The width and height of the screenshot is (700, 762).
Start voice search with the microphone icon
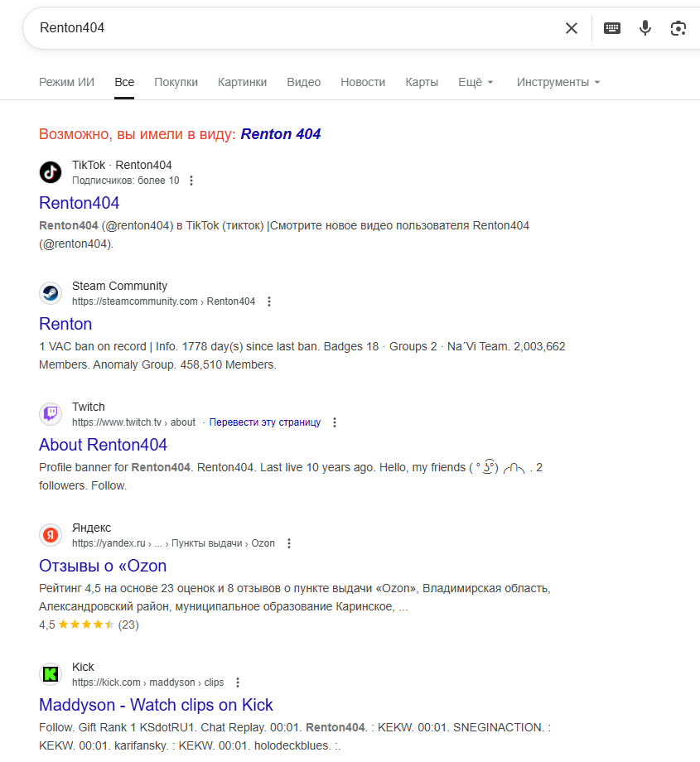(645, 28)
